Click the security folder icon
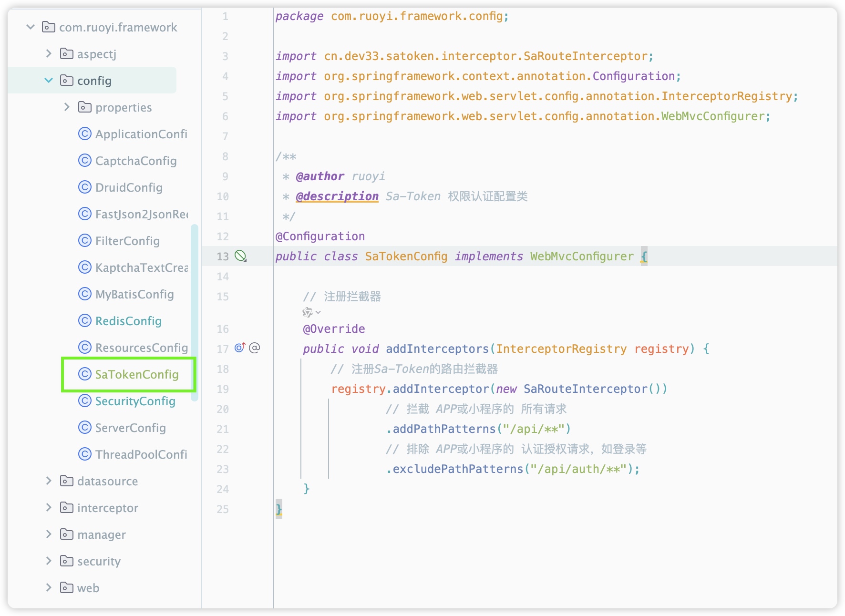Image resolution: width=845 pixels, height=616 pixels. tap(67, 561)
